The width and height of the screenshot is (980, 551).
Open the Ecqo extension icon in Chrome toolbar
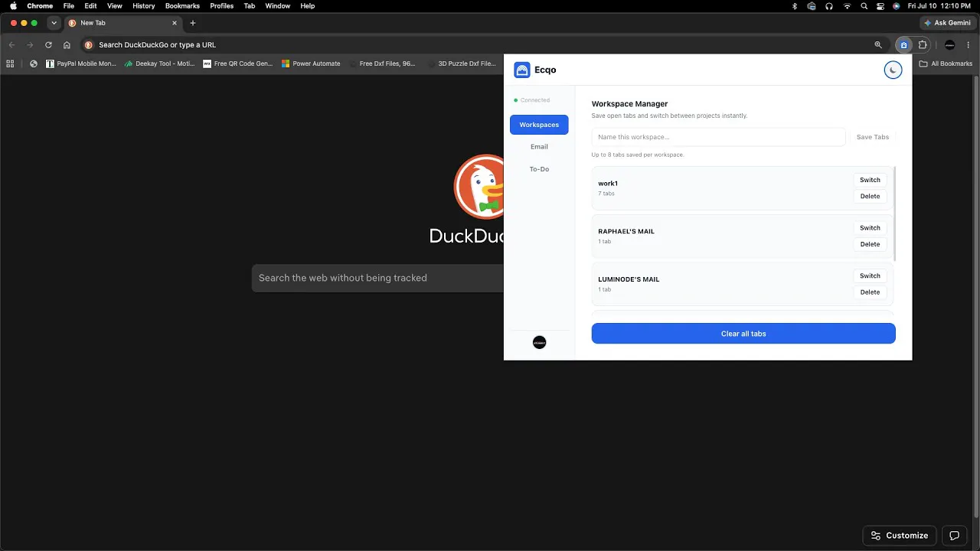pyautogui.click(x=903, y=44)
